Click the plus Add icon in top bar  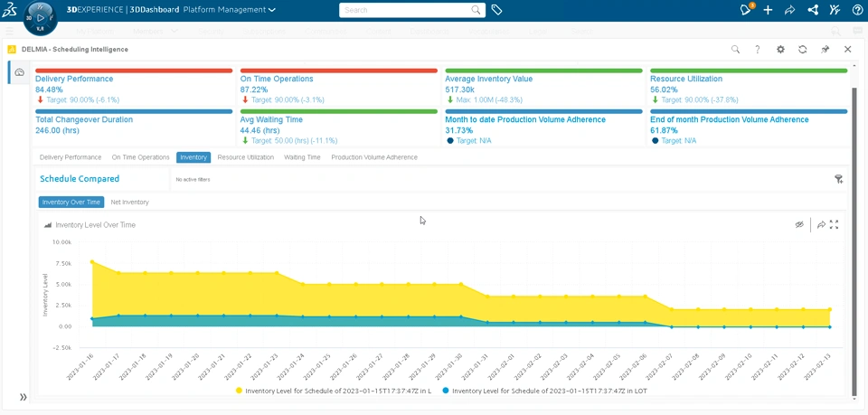point(768,10)
